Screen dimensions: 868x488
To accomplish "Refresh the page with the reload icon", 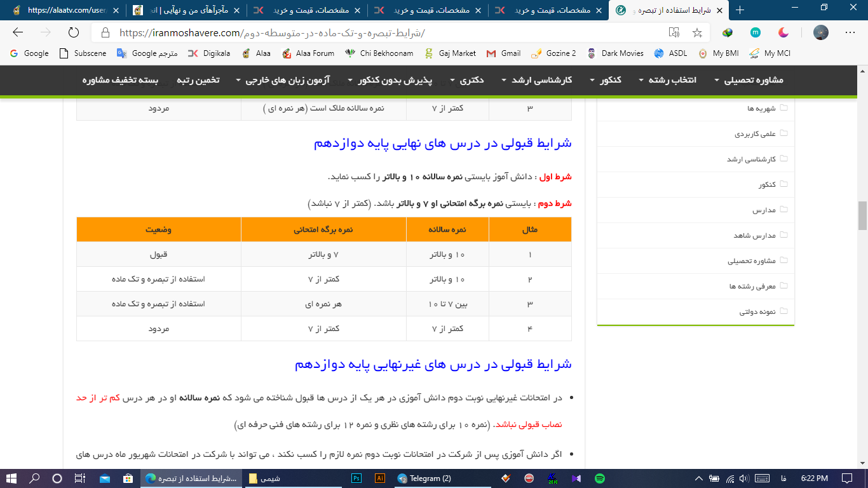I will pyautogui.click(x=73, y=32).
